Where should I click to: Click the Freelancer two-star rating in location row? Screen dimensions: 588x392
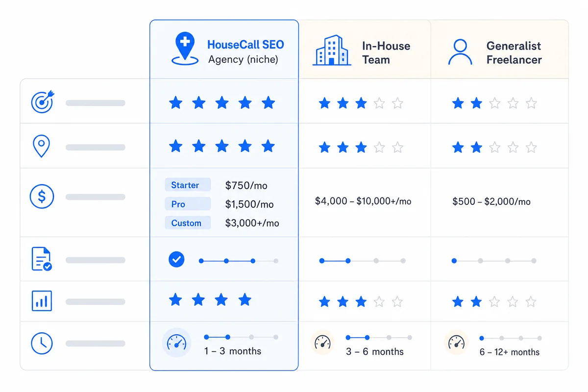pos(494,147)
